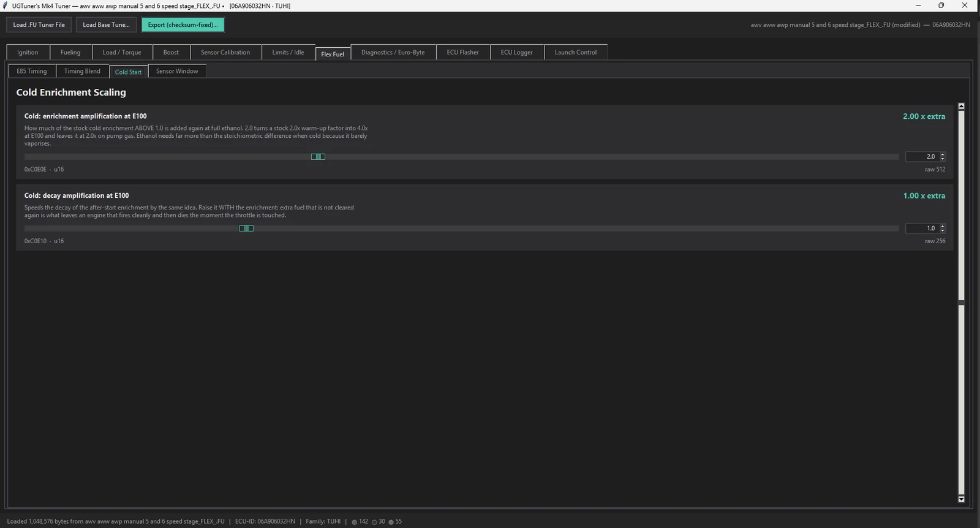Click the 'raw 512' value

(x=935, y=170)
